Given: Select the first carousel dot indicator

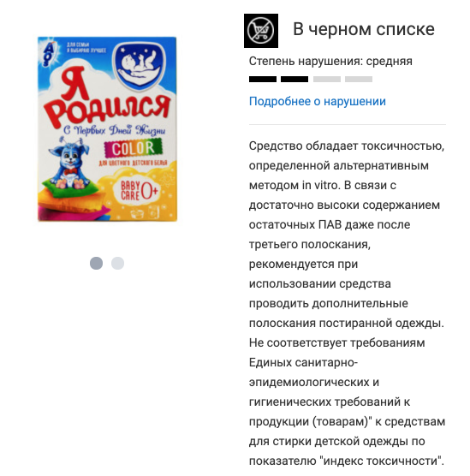Looking at the screenshot, I should pyautogui.click(x=96, y=263).
